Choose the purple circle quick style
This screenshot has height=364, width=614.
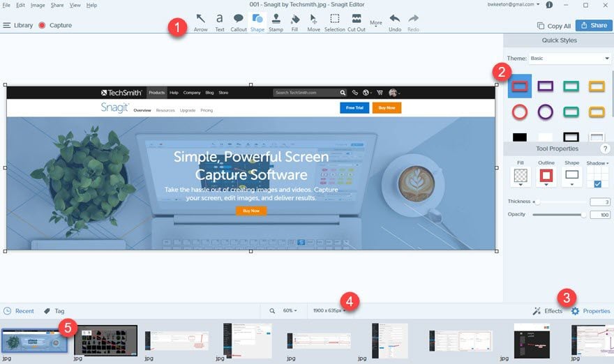[546, 112]
